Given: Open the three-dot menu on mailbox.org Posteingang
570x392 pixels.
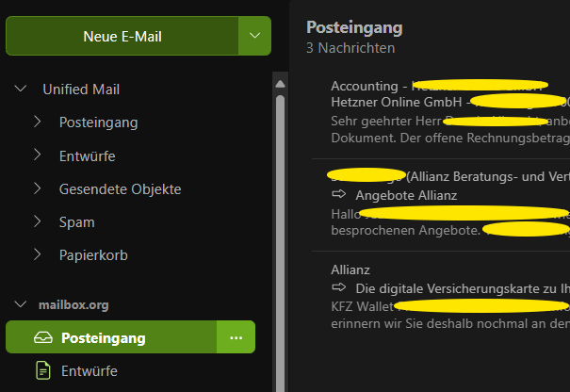Looking at the screenshot, I should click(x=236, y=338).
